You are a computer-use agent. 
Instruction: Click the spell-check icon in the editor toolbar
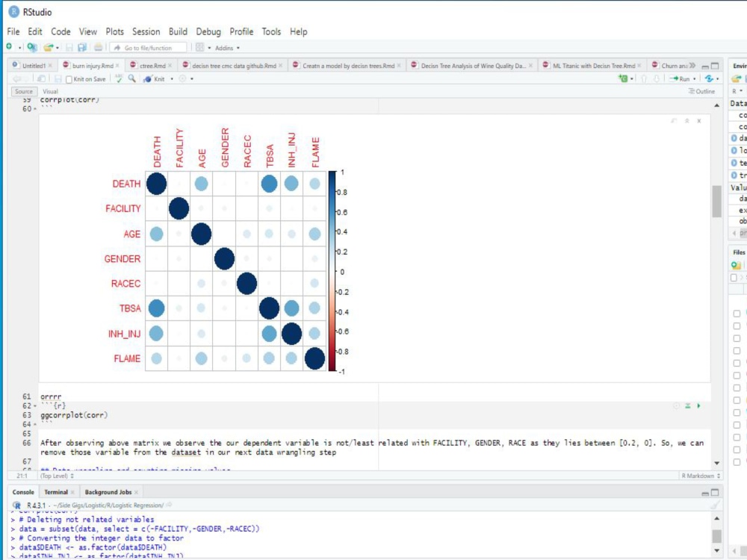[117, 78]
